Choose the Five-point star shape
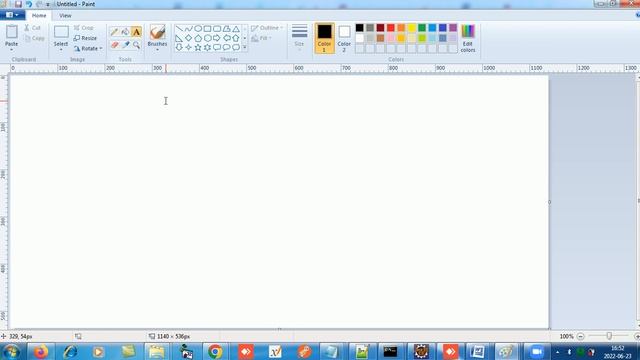The image size is (640, 360). (198, 48)
